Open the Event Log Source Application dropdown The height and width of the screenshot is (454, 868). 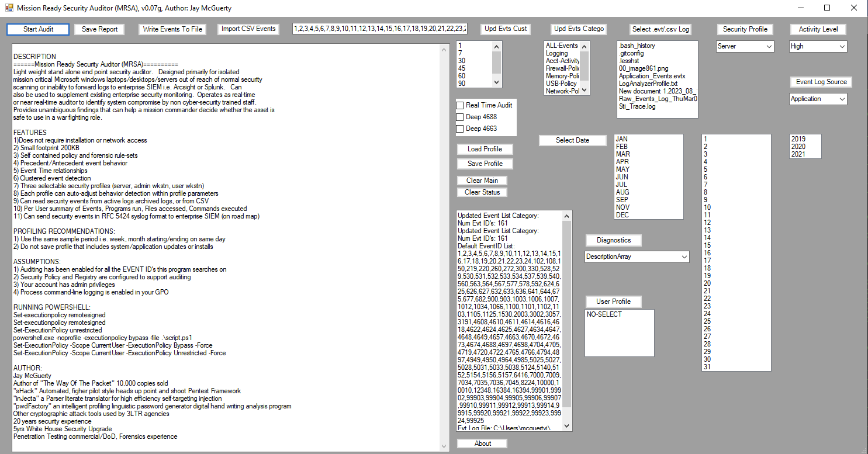point(818,99)
